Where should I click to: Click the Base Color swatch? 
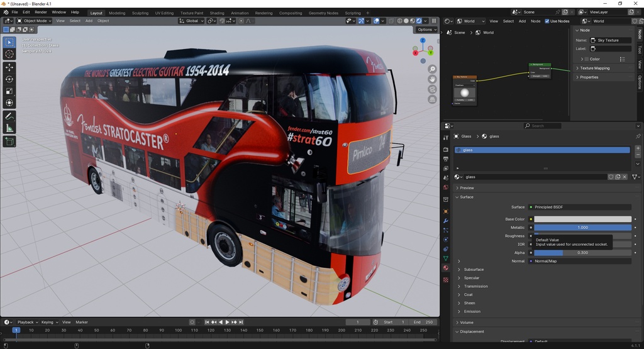coord(582,219)
